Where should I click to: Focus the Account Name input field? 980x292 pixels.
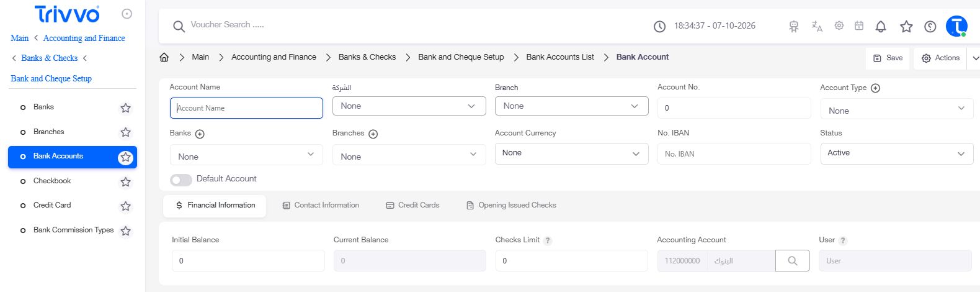246,108
